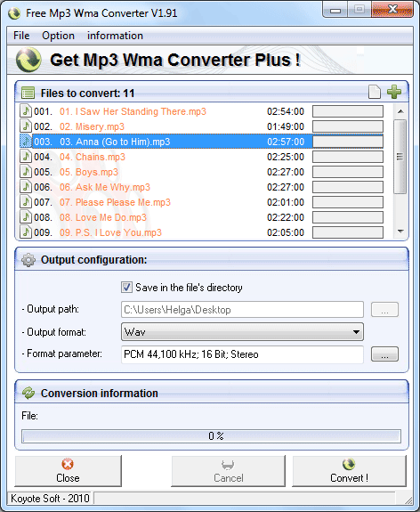The height and width of the screenshot is (512, 420).
Task: Click the app icon in title bar
Action: (14, 13)
